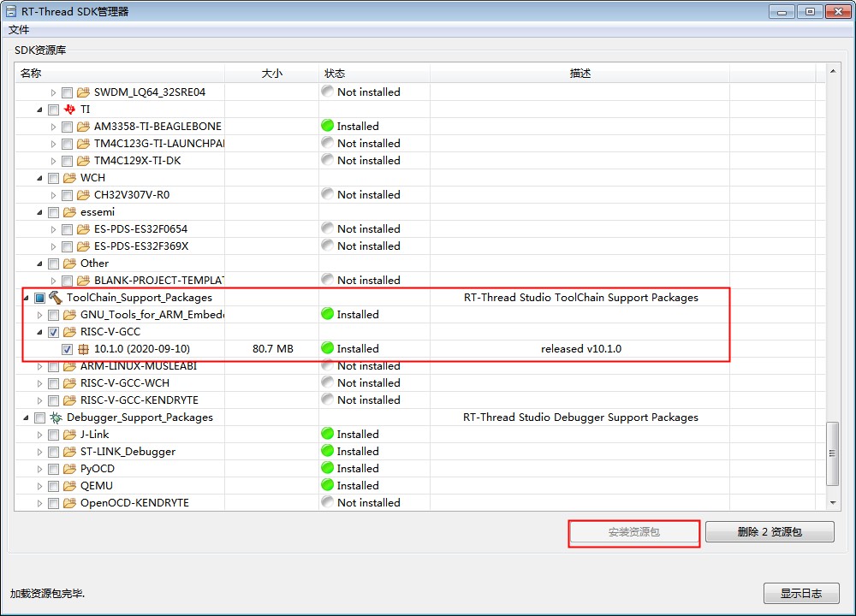This screenshot has width=856, height=616.
Task: Click the vertical scrollbar thumb
Action: click(x=833, y=453)
